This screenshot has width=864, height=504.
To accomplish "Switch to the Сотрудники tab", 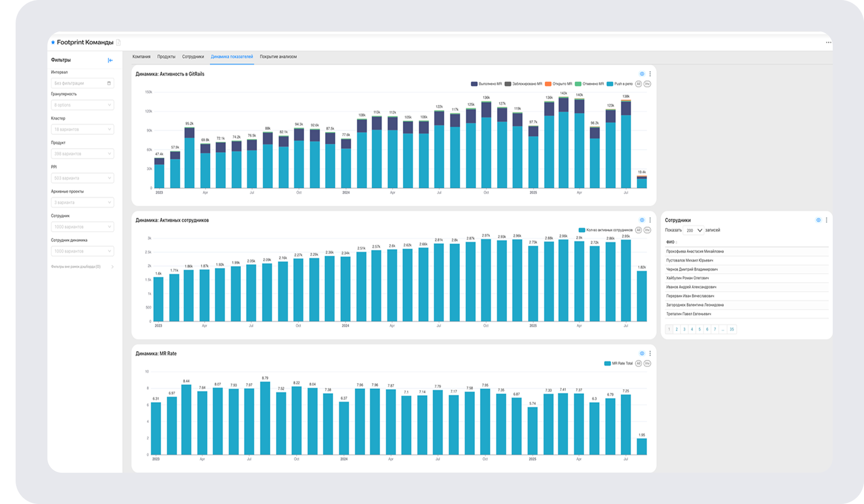I will 193,57.
